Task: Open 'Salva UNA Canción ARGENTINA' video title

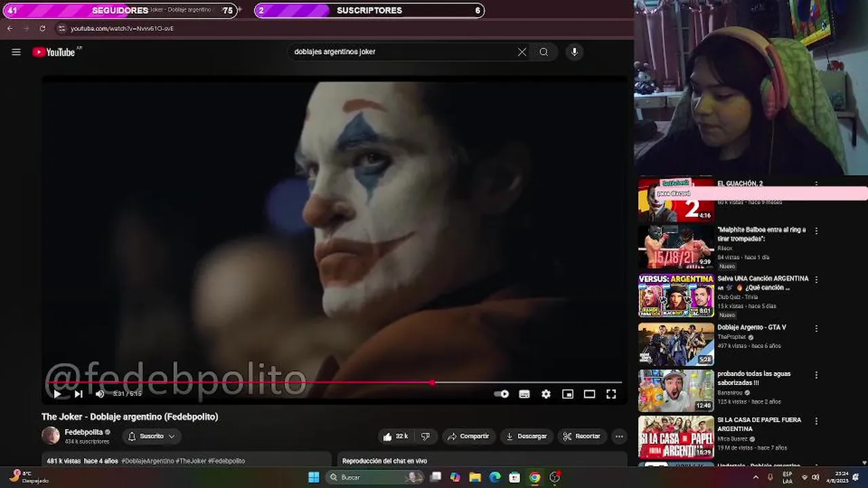Action: 763,283
